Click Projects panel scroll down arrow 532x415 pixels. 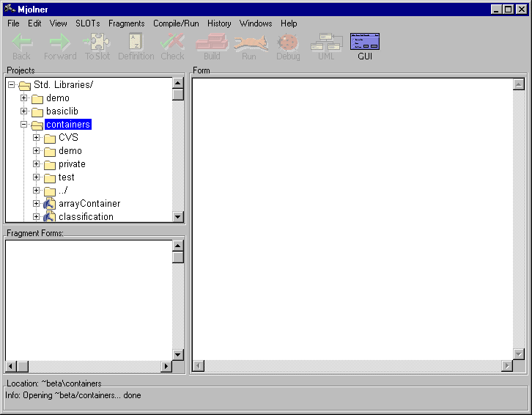pos(178,216)
